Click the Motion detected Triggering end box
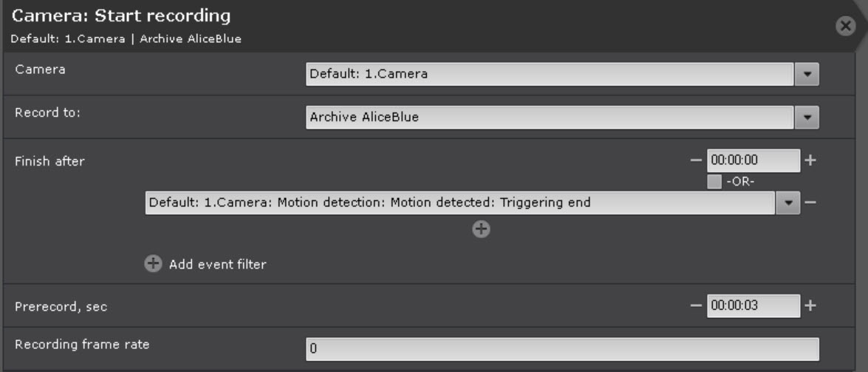 (459, 203)
